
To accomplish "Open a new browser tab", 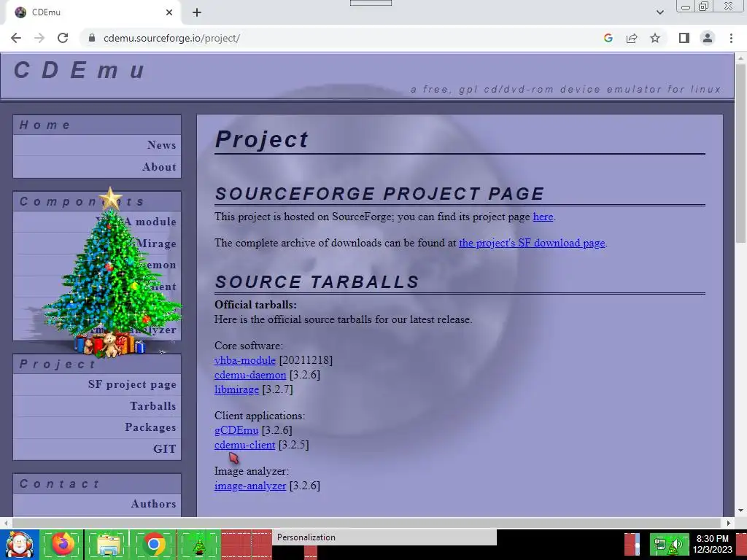I will [x=197, y=12].
